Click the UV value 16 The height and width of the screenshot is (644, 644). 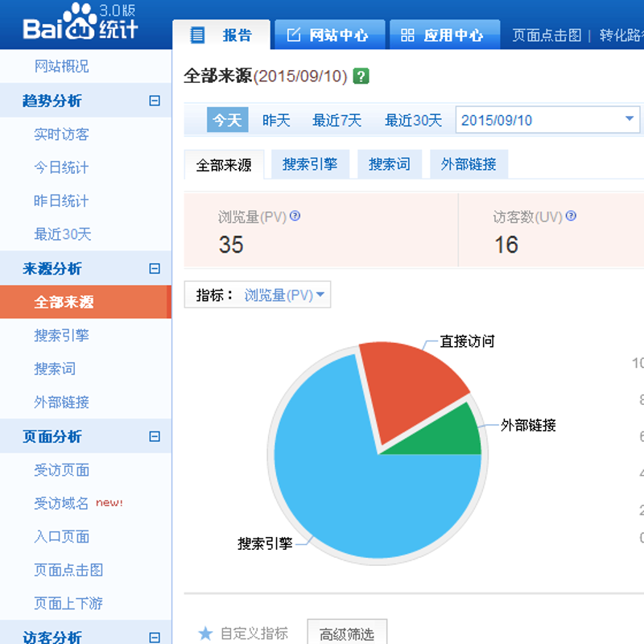[506, 245]
